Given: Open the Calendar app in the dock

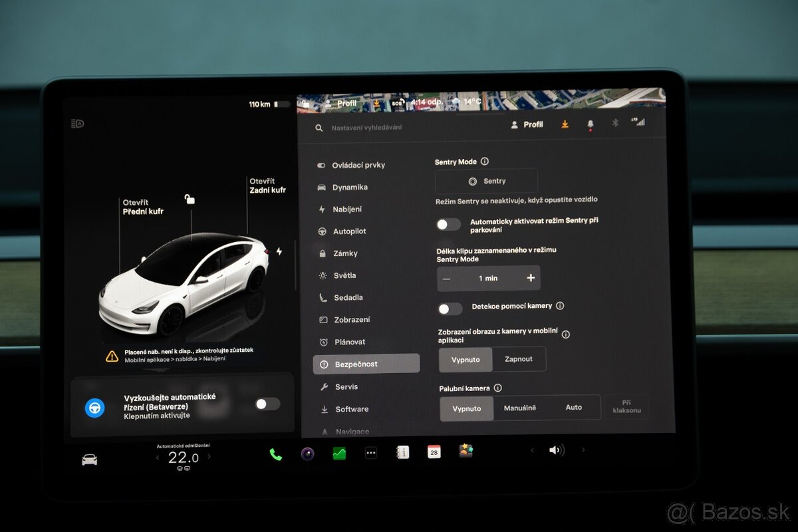Looking at the screenshot, I should point(434,452).
